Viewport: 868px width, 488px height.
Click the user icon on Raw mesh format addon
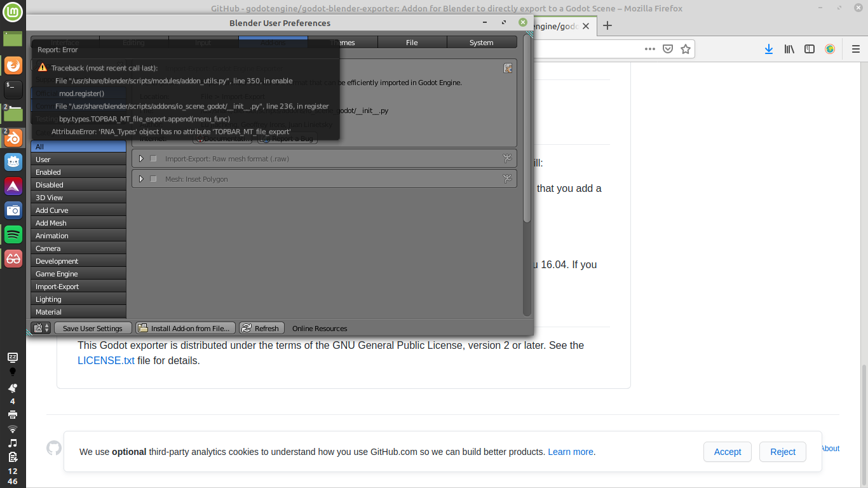pos(508,158)
